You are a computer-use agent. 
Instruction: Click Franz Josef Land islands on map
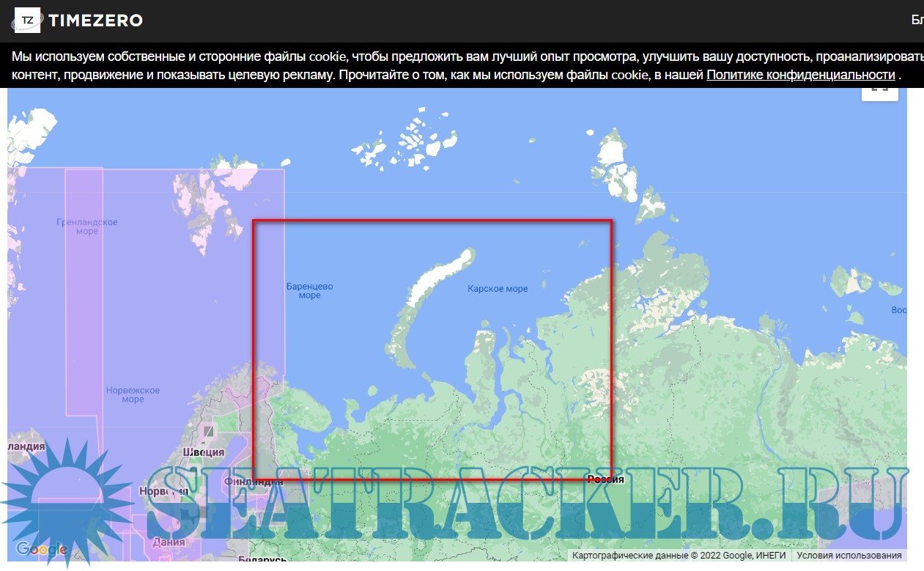click(410, 141)
